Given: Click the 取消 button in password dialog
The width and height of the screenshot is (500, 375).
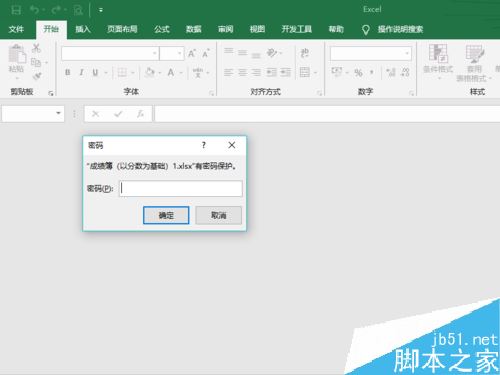Looking at the screenshot, I should (x=219, y=215).
